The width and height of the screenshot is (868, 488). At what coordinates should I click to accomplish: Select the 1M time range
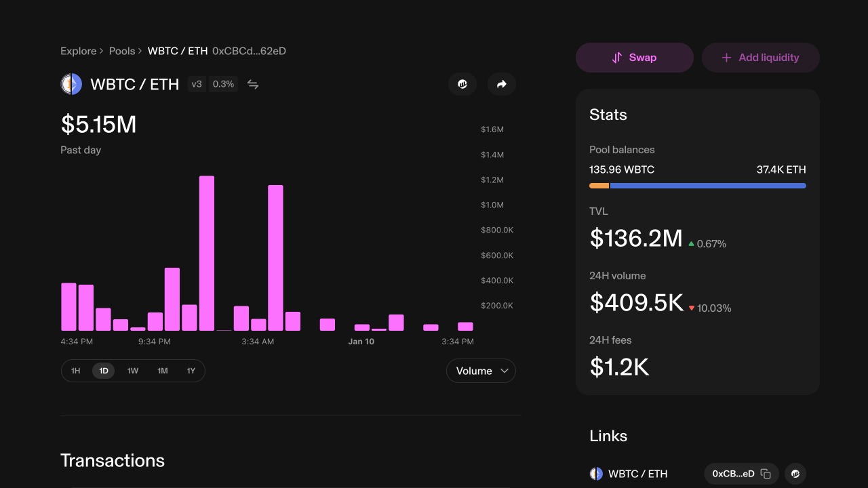pyautogui.click(x=163, y=371)
